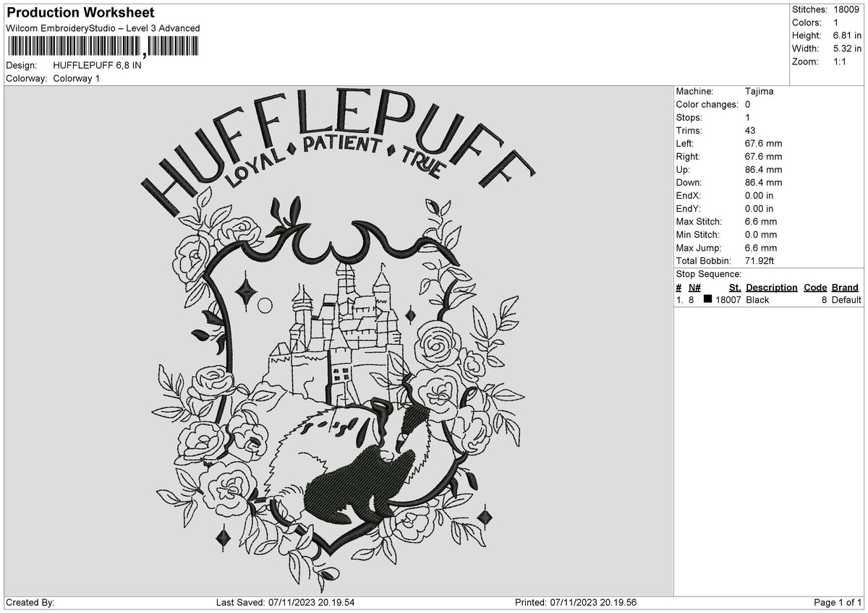This screenshot has width=868, height=613.
Task: Click the EndX value '0.00 in'
Action: point(759,195)
